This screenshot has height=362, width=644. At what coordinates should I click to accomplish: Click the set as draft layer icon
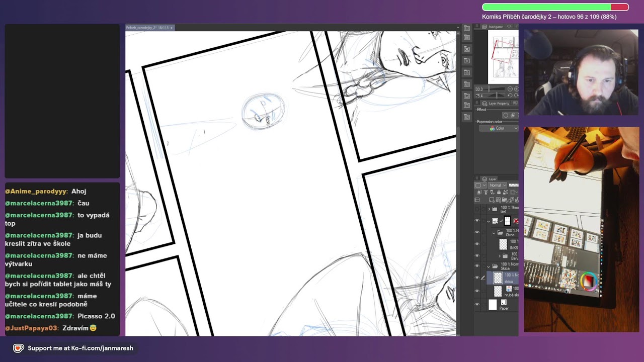coord(492,192)
